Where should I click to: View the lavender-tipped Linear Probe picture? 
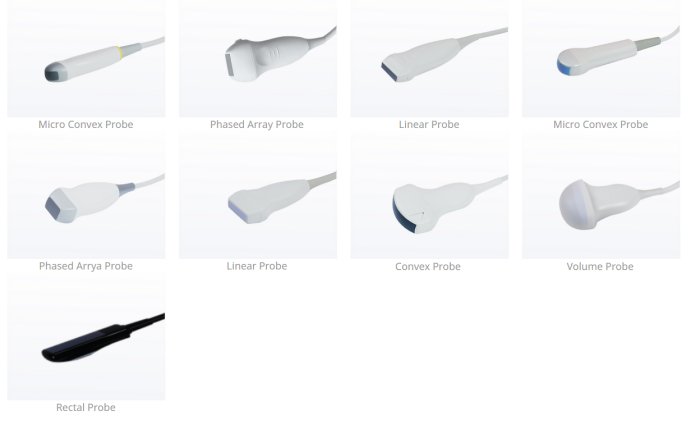point(258,196)
